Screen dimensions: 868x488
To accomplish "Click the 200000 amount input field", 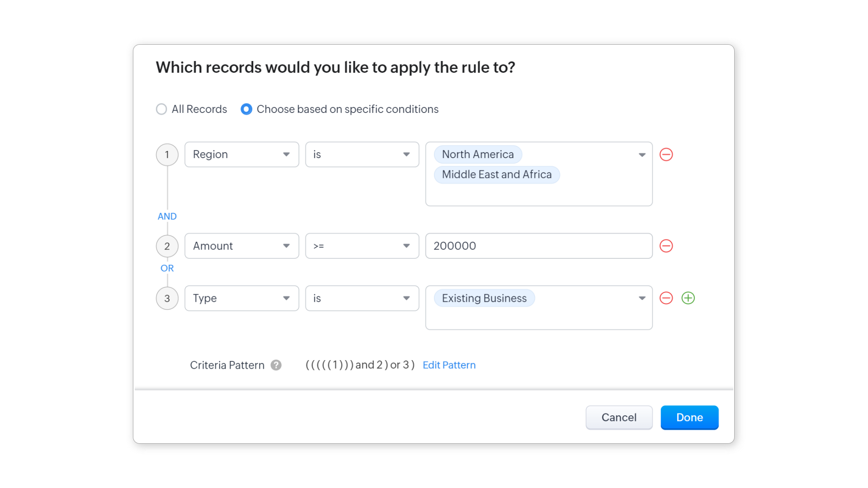I will [538, 246].
